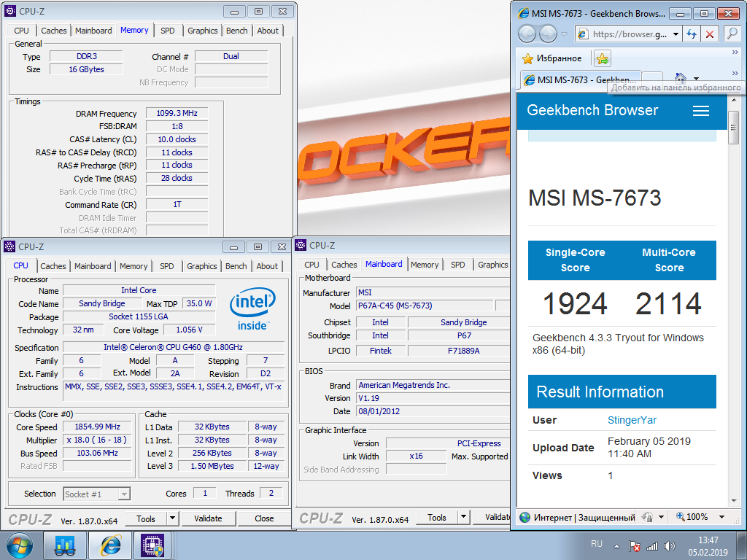Open Internet Explorer from the taskbar
747x560 pixels.
click(111, 545)
